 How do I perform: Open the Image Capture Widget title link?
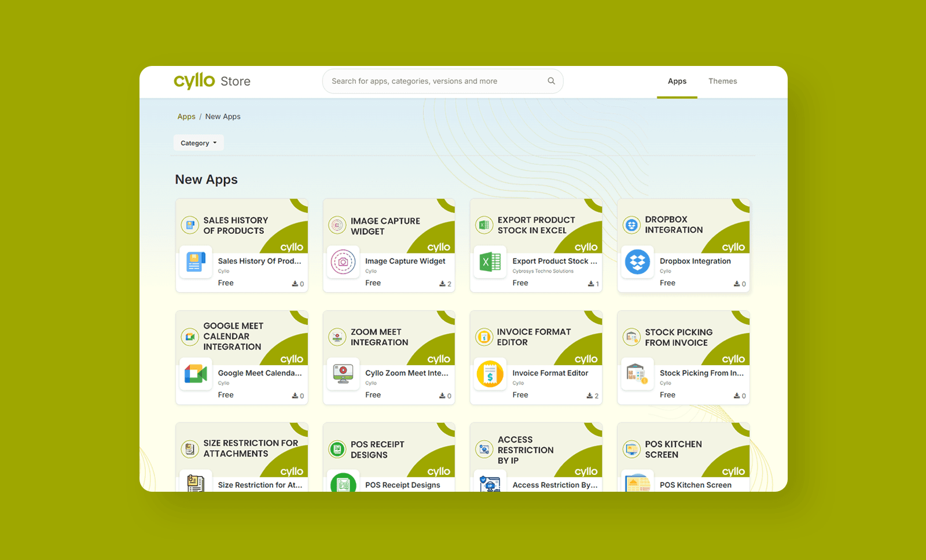point(405,261)
